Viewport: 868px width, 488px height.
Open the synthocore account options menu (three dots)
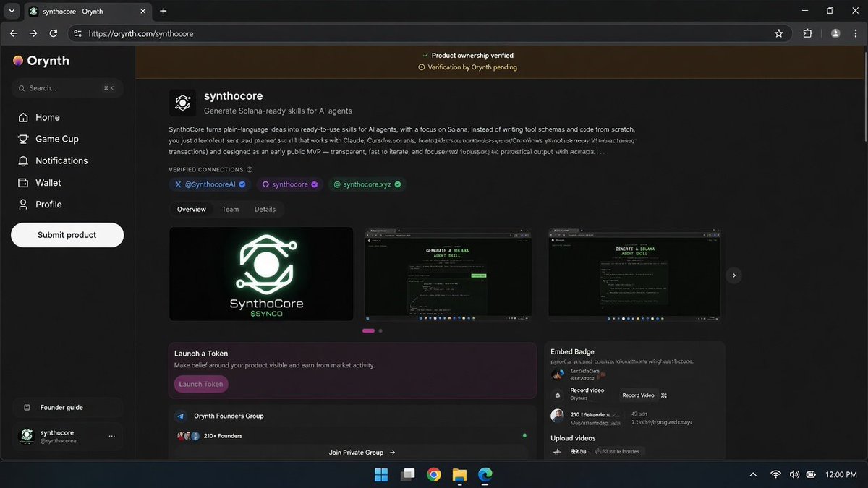[111, 436]
